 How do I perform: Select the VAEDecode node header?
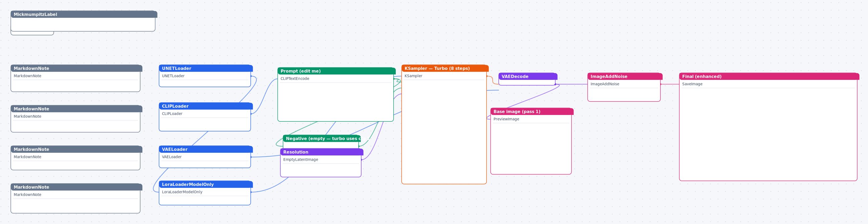click(528, 76)
